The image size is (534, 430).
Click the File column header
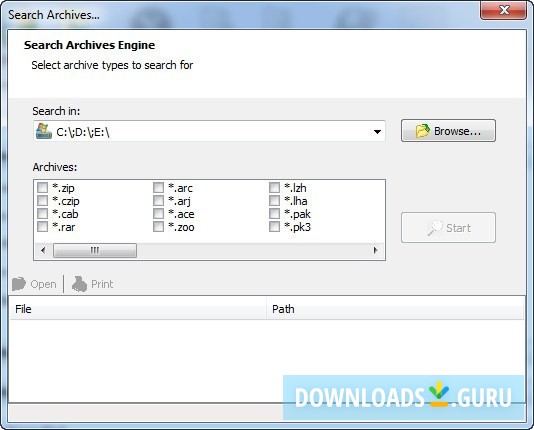click(x=138, y=309)
